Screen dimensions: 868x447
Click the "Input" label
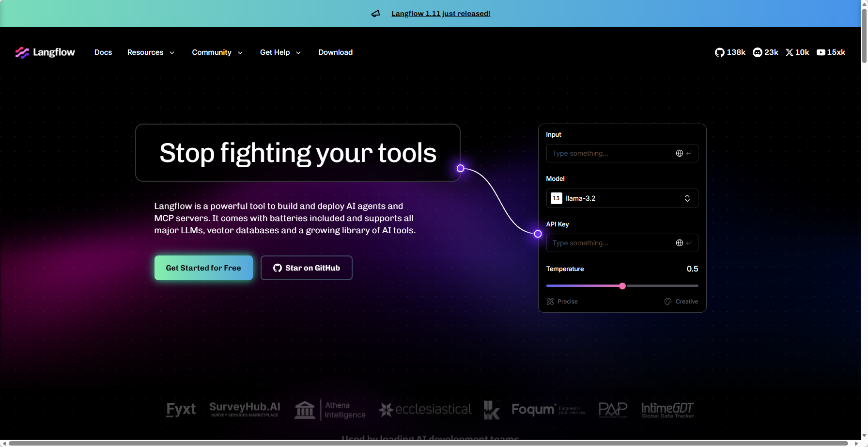(554, 134)
